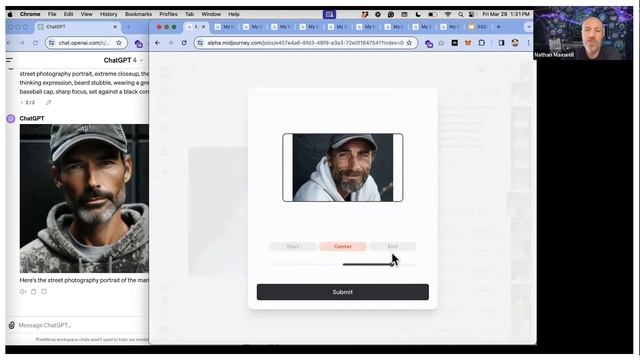Toggle the Chrome side panel icon
Screen dimensions: 640x360
[501, 43]
